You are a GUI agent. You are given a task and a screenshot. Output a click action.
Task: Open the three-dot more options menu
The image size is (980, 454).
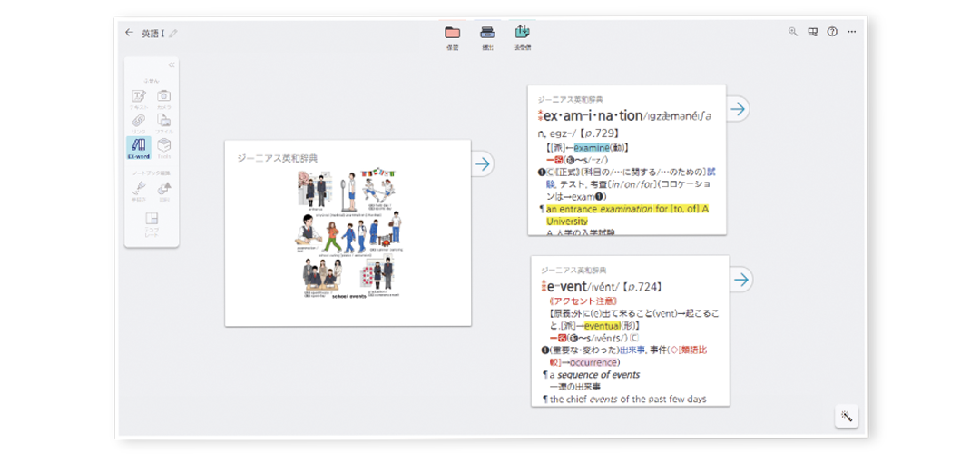coord(851,32)
